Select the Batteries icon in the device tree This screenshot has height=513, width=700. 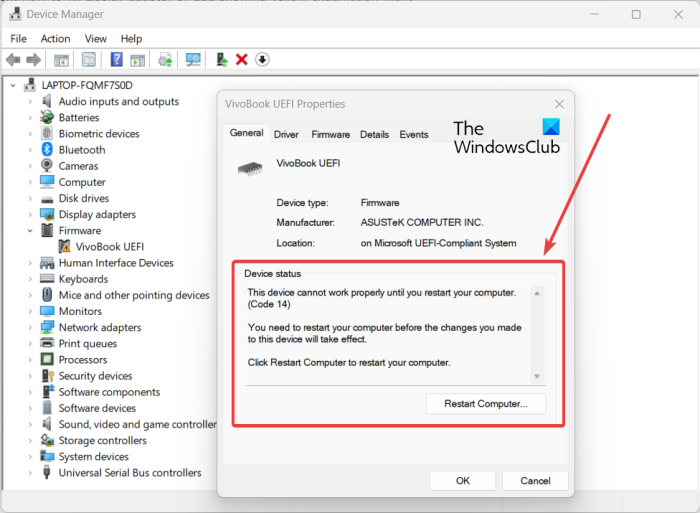pyautogui.click(x=47, y=117)
